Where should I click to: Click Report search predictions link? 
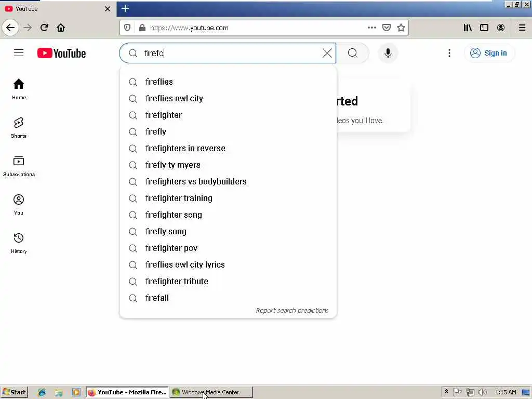coord(292,311)
